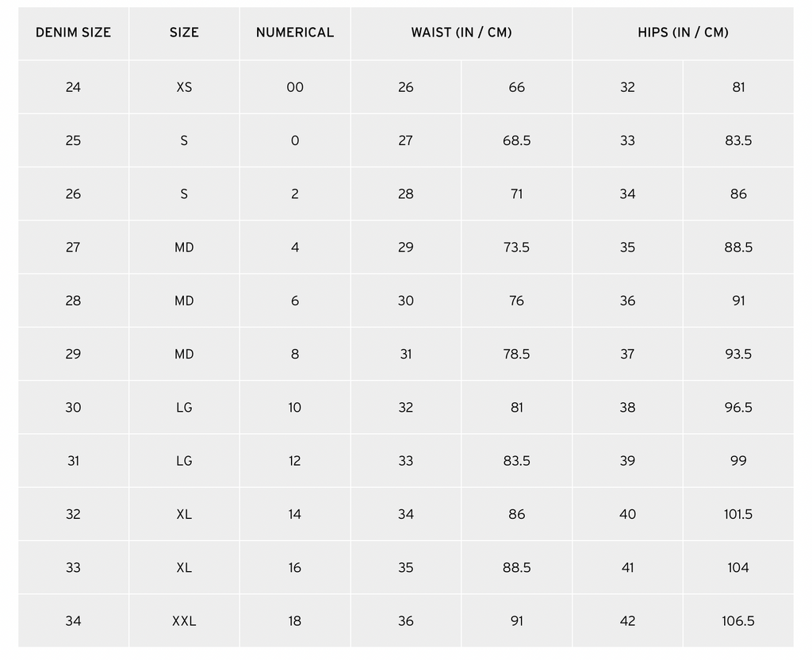Click the 42 hips inch value
The width and height of the screenshot is (812, 660).
coord(627,620)
